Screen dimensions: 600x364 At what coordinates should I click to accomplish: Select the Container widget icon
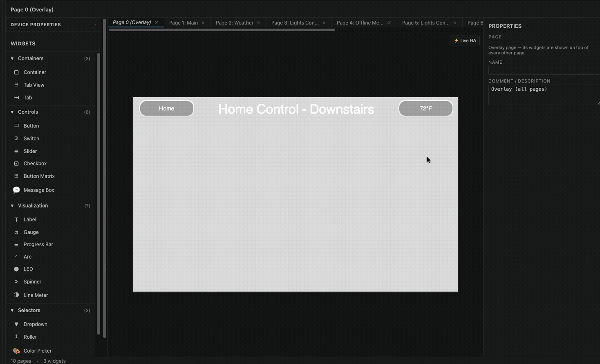pyautogui.click(x=16, y=72)
